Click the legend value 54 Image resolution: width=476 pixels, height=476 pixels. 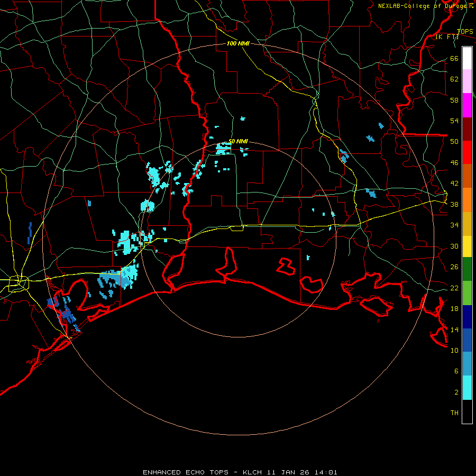click(454, 121)
